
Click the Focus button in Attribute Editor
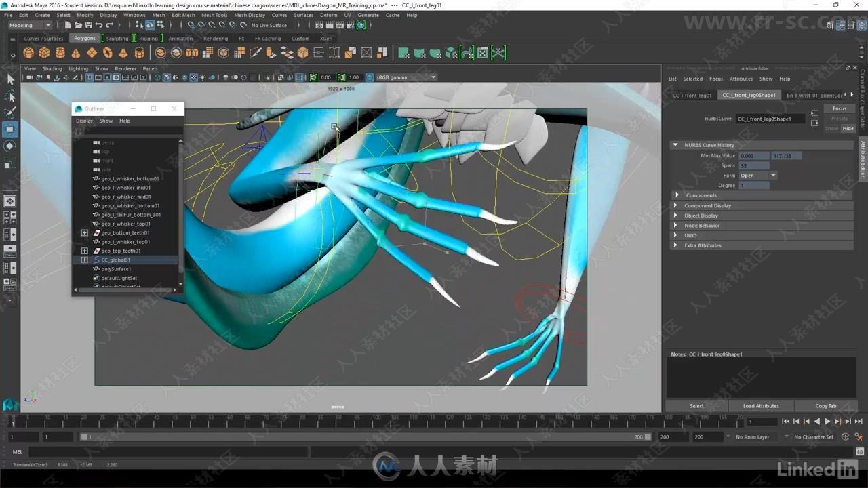pyautogui.click(x=840, y=108)
